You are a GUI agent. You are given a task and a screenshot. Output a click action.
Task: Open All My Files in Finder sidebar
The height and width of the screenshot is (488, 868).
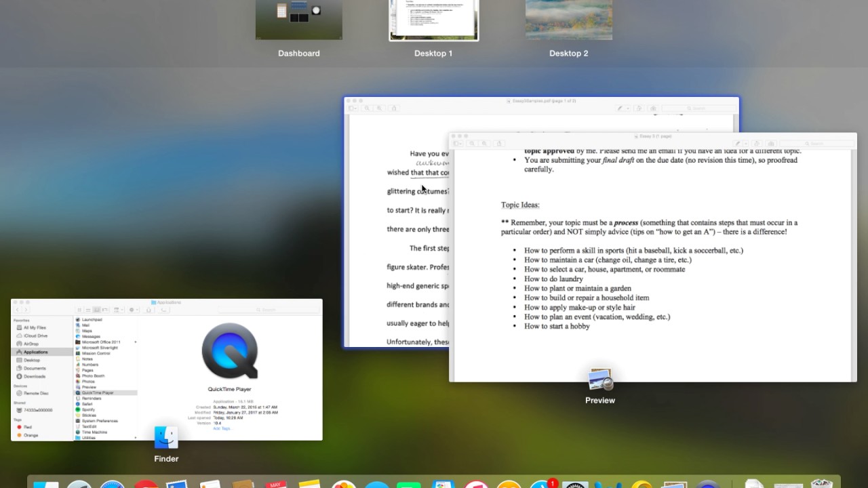point(35,327)
